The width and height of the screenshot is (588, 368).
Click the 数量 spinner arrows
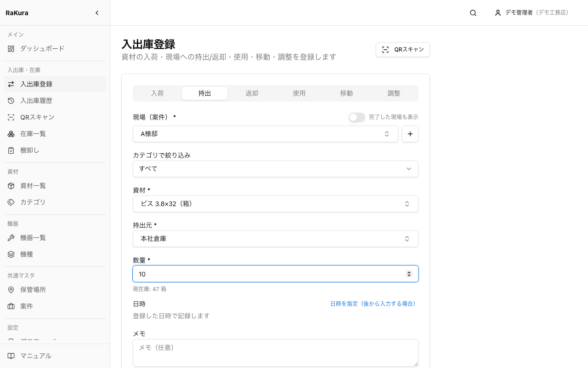(x=409, y=274)
